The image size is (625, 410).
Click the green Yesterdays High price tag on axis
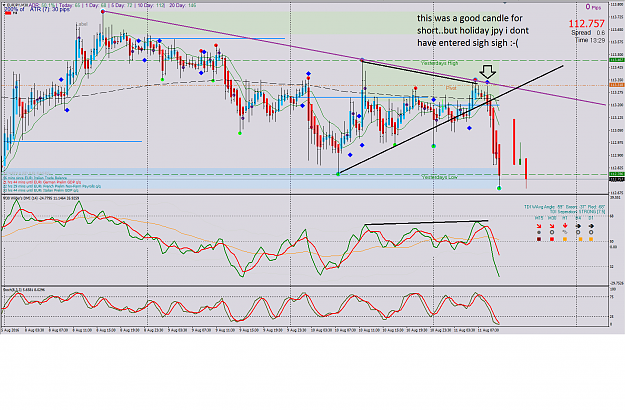617,60
